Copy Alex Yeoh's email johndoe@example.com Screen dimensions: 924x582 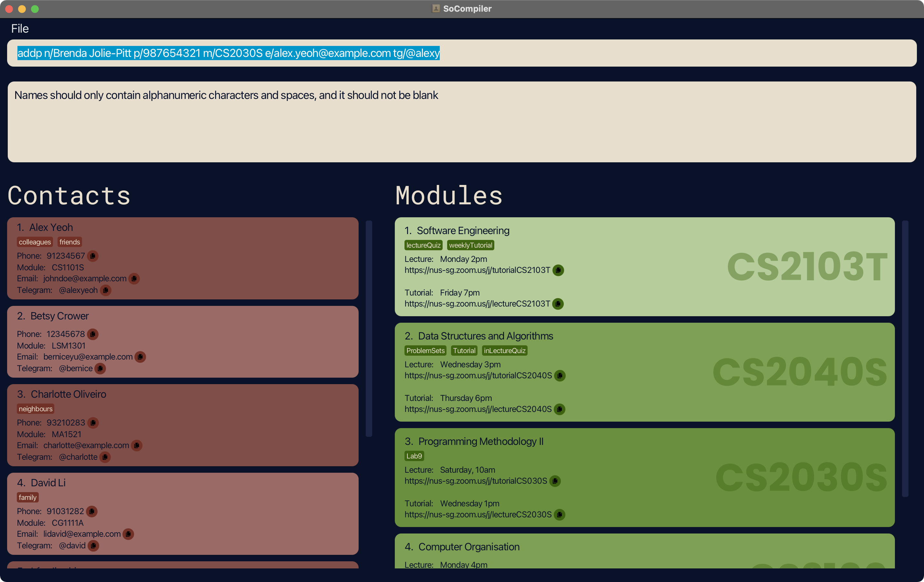click(x=134, y=278)
